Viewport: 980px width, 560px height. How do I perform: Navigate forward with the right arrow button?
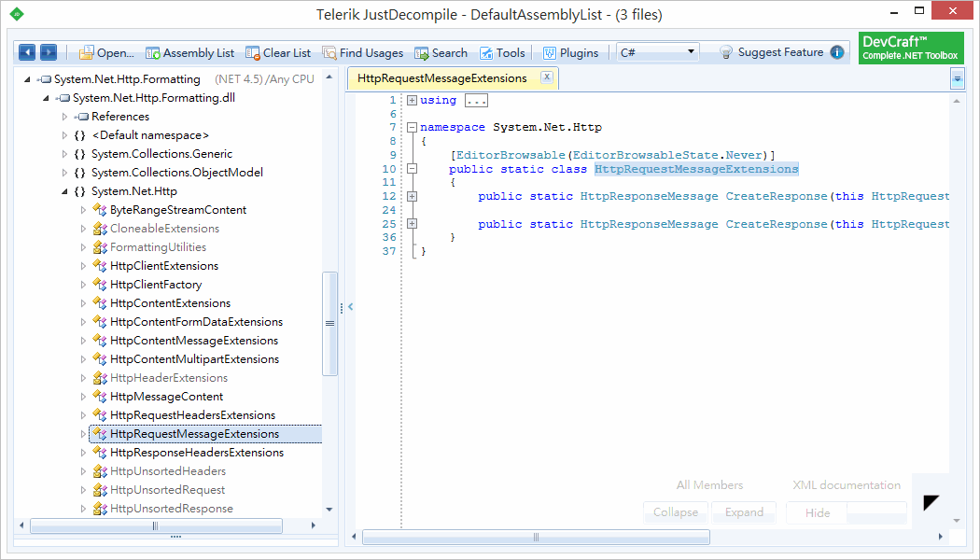[49, 52]
